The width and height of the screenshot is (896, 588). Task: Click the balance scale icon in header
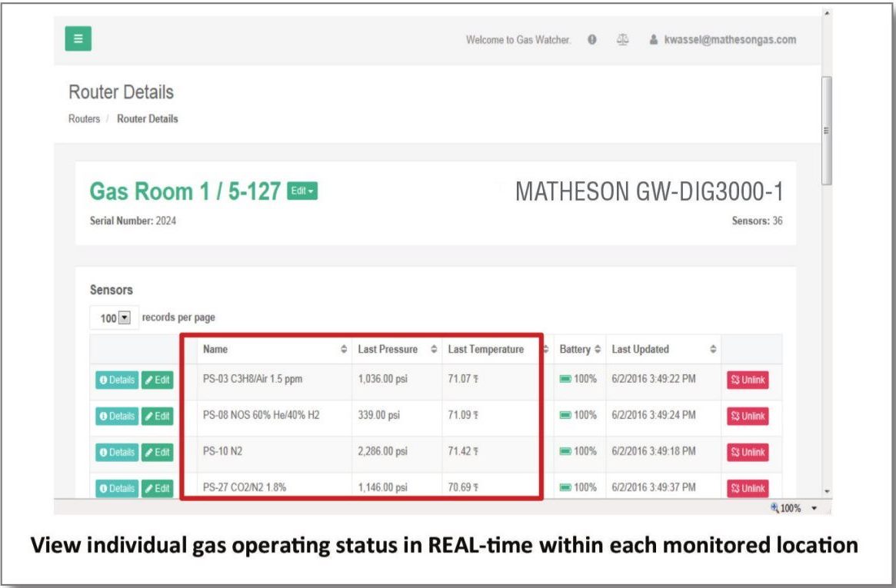(621, 40)
